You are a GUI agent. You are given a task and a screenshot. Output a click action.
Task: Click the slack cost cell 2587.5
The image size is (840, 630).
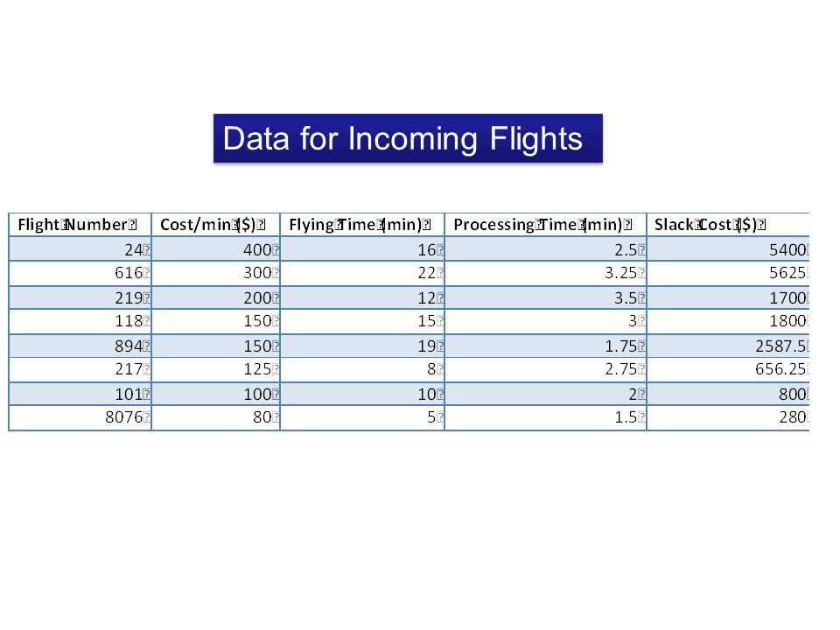click(728, 346)
